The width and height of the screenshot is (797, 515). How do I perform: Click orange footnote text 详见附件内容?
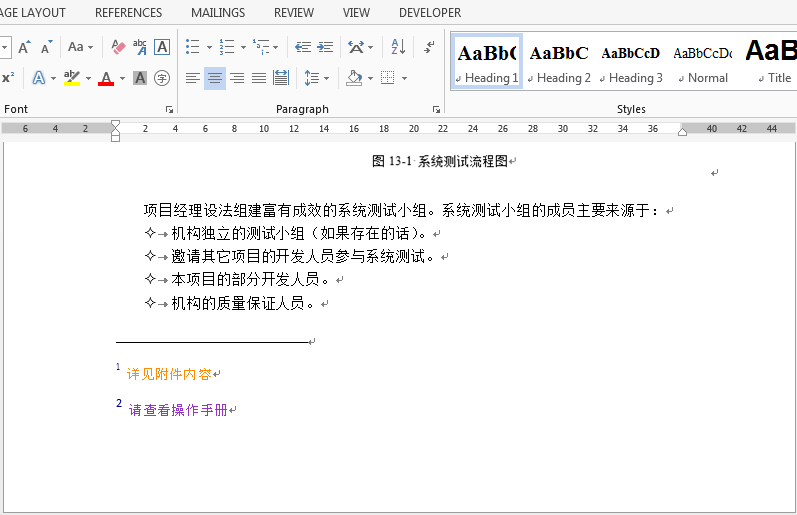click(x=169, y=374)
